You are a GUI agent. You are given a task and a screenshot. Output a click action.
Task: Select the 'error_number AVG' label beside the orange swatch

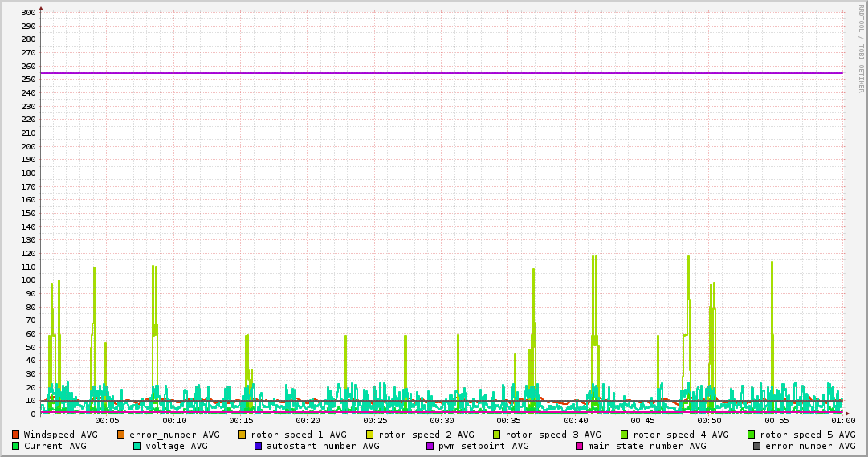[174, 435]
